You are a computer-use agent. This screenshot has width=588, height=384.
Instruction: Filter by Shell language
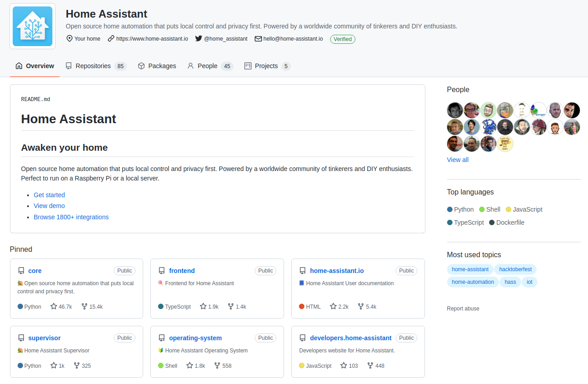[x=490, y=209]
